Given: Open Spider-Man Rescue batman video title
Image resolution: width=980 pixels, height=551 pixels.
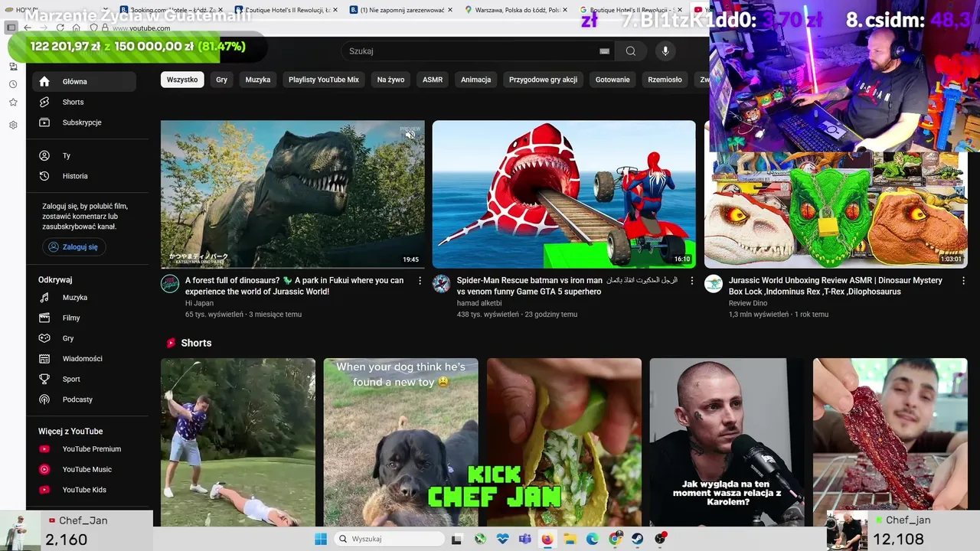Looking at the screenshot, I should [x=567, y=286].
